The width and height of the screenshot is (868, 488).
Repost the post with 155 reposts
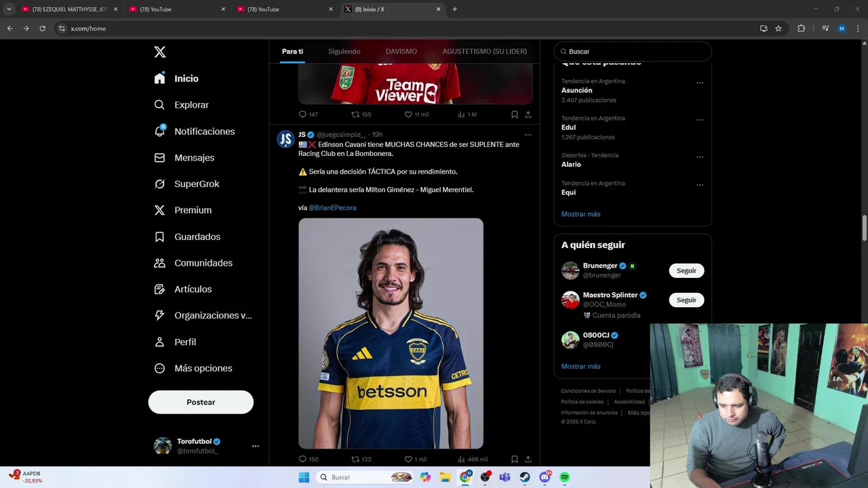click(x=361, y=115)
